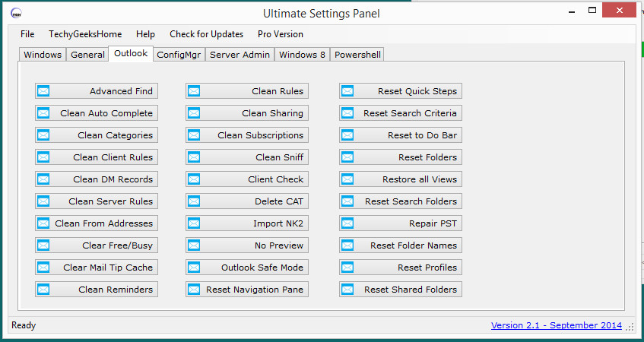Image resolution: width=644 pixels, height=342 pixels.
Task: Click the envelope icon beside Clean Reminders
Action: [43, 290]
